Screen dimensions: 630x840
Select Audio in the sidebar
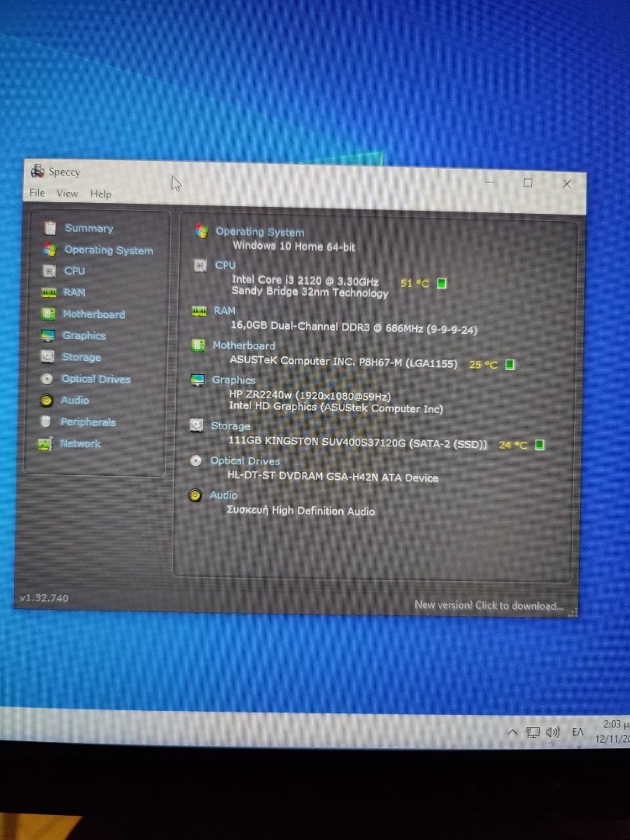pos(75,401)
